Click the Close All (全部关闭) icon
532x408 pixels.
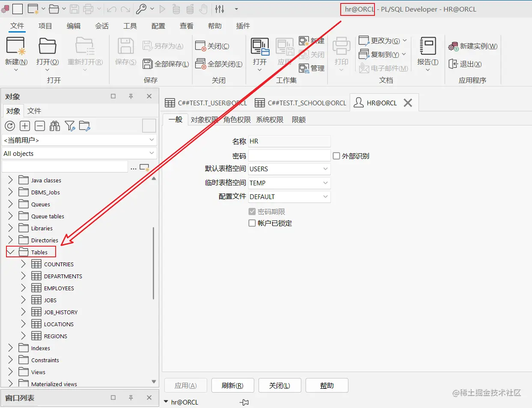coord(200,64)
